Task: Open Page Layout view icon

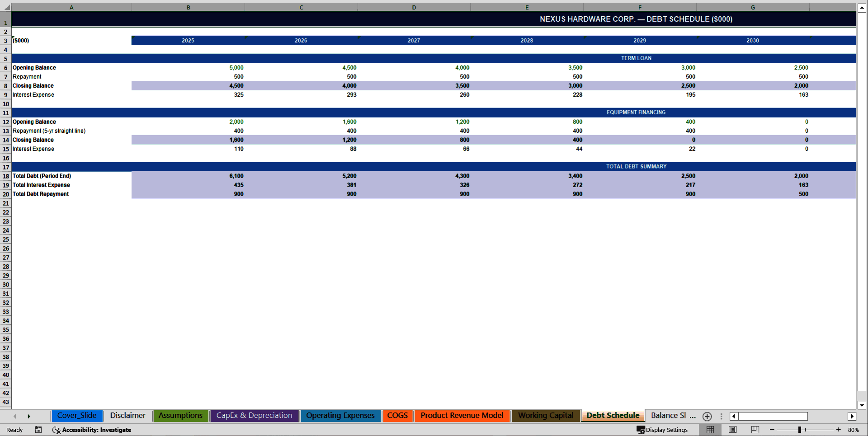Action: coord(732,430)
